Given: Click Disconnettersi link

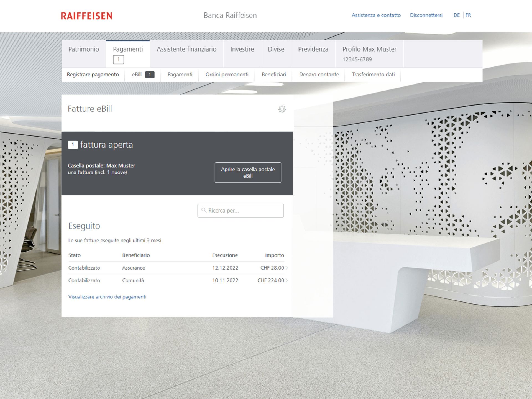Looking at the screenshot, I should click(x=426, y=15).
